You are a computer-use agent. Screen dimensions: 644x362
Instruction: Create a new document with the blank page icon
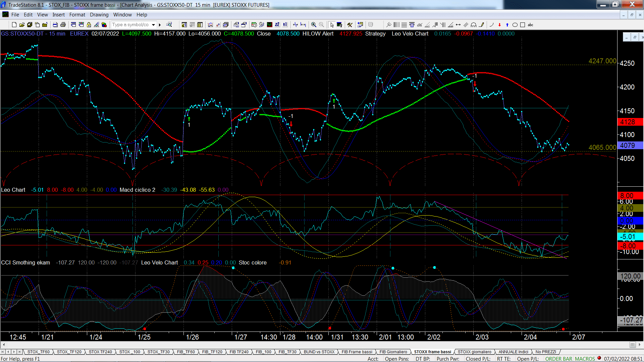click(14, 25)
